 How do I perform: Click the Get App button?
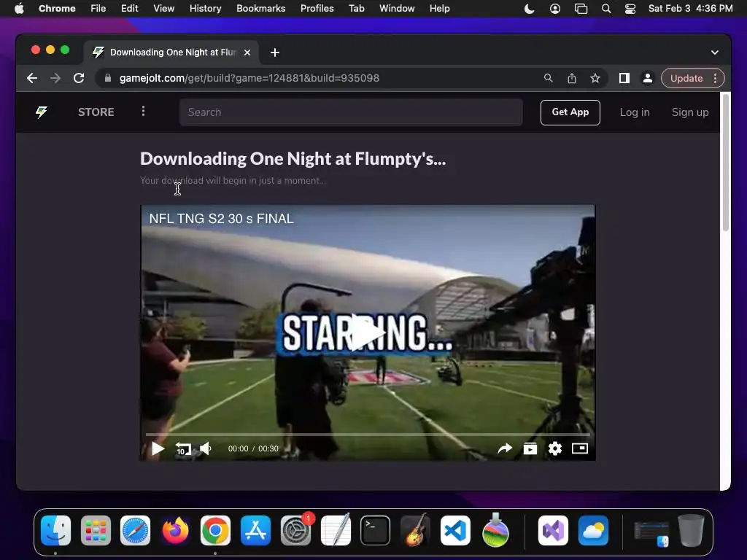570,112
